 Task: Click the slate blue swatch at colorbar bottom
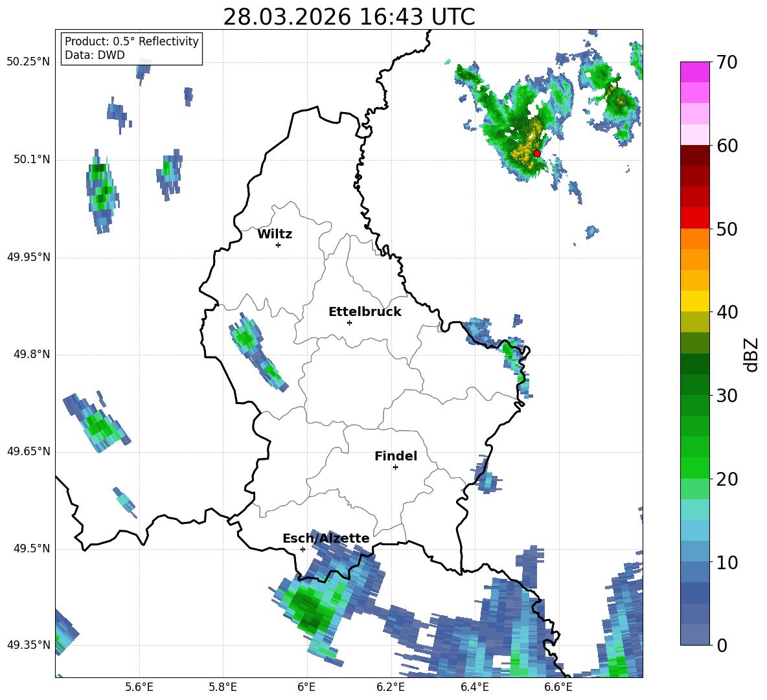click(x=694, y=635)
